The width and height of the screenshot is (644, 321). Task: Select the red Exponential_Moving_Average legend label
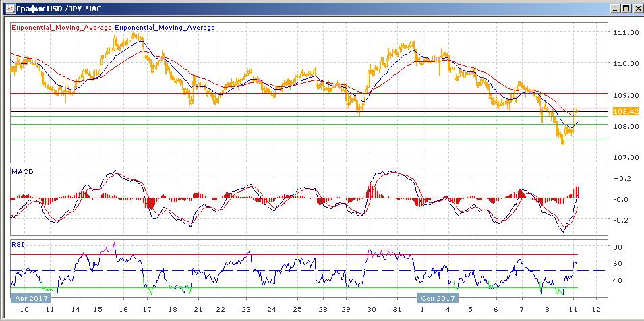61,28
